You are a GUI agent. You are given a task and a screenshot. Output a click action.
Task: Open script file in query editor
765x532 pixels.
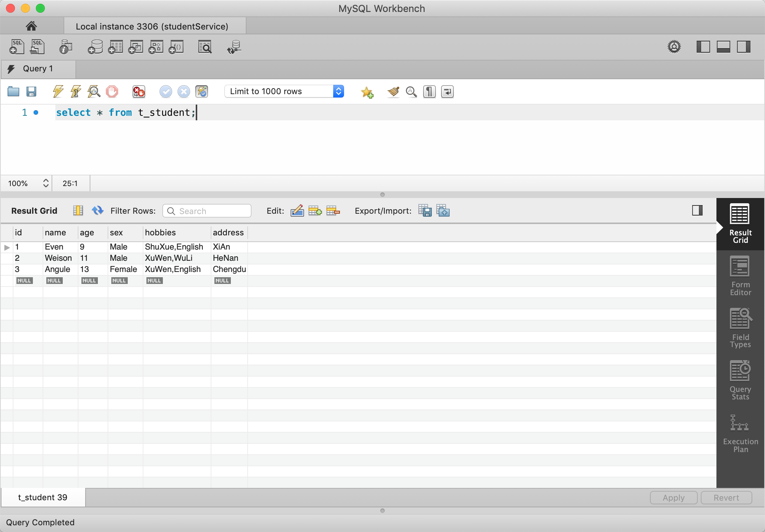(x=13, y=91)
